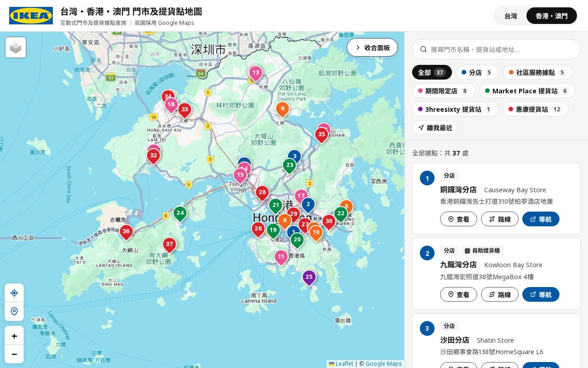Screen dimensions: 588x368
Task: Select red map marker 37 on Lantau Island
Action: [170, 245]
